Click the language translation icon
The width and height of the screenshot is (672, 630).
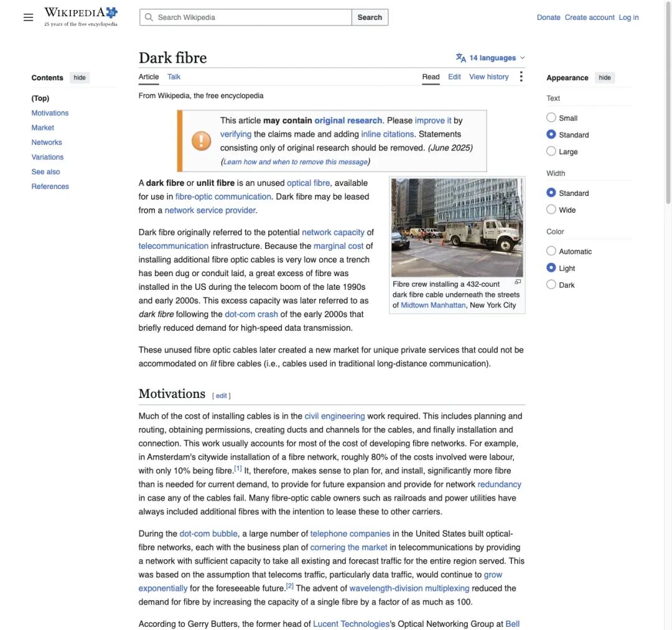coord(460,57)
